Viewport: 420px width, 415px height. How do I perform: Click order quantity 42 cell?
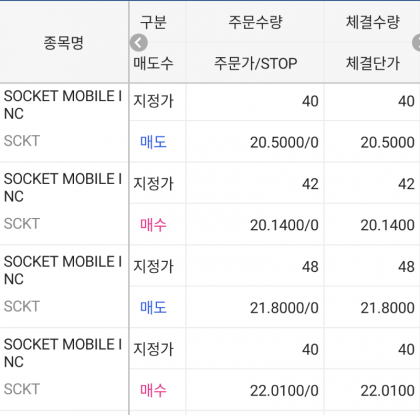(255, 184)
